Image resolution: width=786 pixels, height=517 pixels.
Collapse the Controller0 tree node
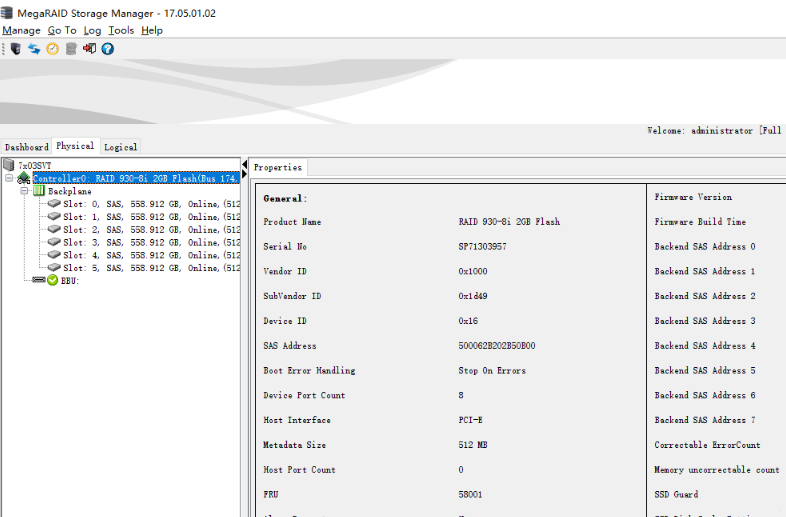9,178
